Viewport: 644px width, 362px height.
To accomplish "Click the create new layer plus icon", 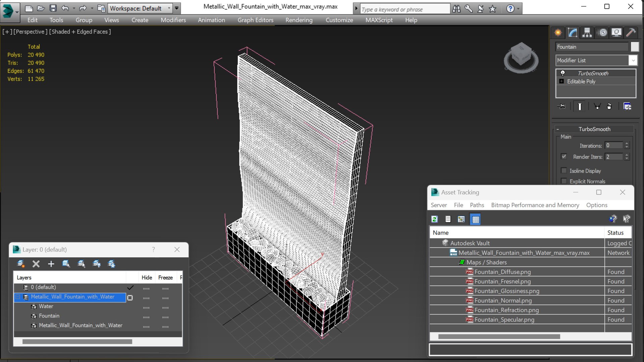I will click(51, 264).
